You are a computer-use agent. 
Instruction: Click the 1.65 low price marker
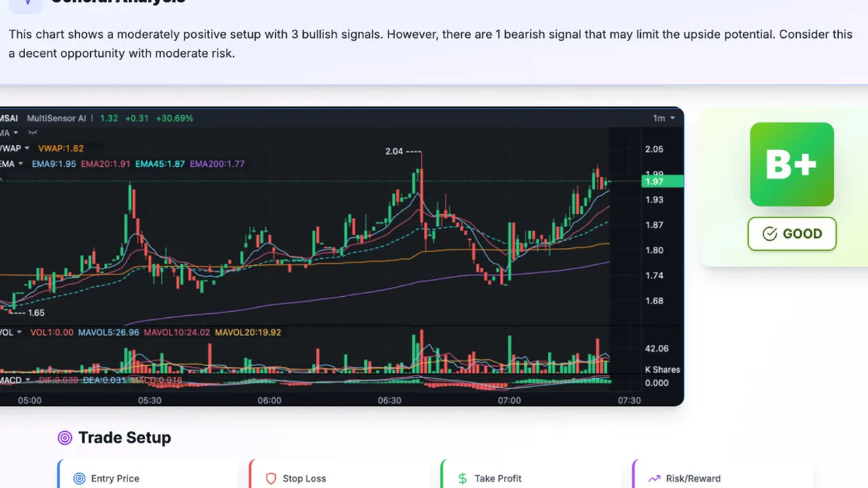pyautogui.click(x=36, y=312)
